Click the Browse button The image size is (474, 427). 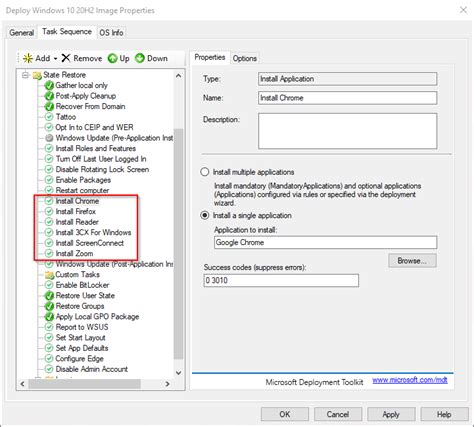click(412, 261)
